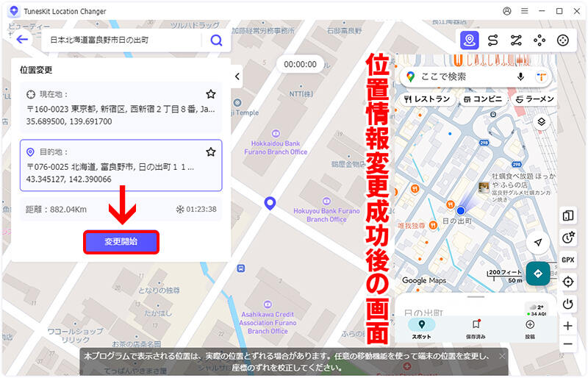Open the 保存済み tab in Google Maps
The width and height of the screenshot is (588, 378).
pos(476,329)
